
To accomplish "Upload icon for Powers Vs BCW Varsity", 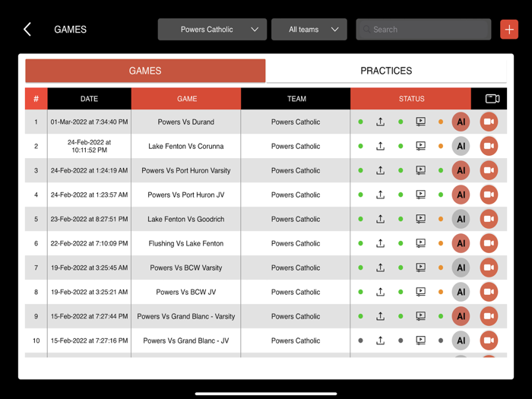I will [x=380, y=268].
